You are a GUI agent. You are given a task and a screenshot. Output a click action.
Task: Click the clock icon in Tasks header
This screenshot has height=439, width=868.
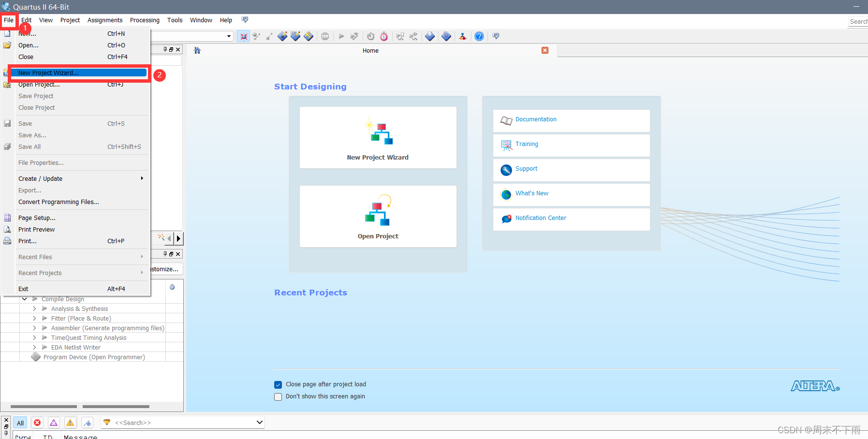(x=172, y=287)
